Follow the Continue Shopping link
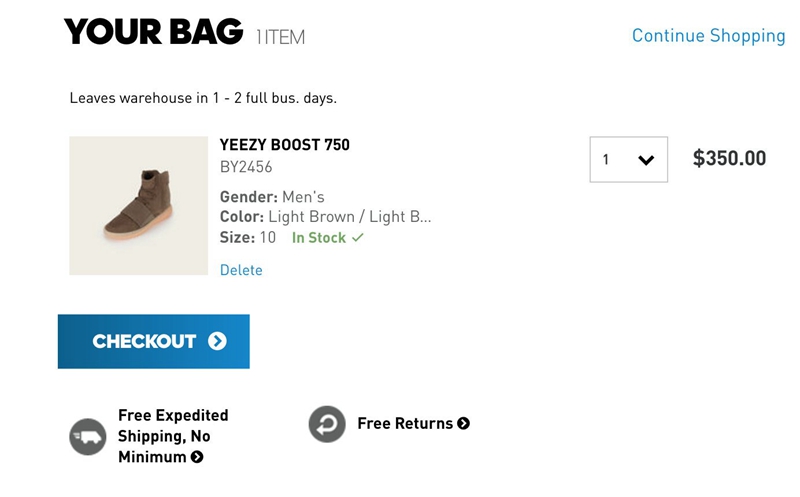The height and width of the screenshot is (497, 800). coord(708,35)
